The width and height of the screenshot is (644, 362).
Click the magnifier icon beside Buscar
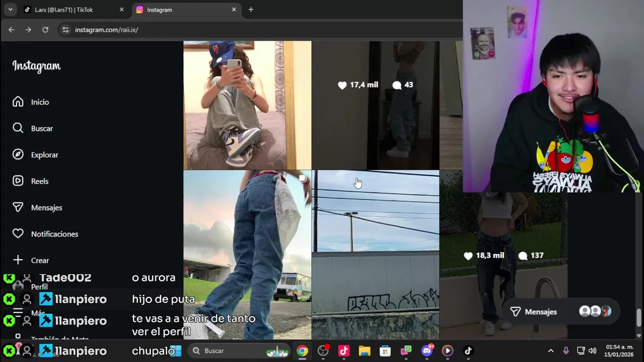click(x=18, y=128)
